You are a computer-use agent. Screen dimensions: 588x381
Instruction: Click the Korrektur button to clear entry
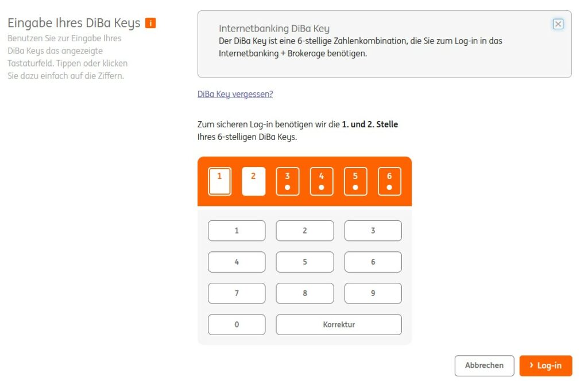point(339,324)
